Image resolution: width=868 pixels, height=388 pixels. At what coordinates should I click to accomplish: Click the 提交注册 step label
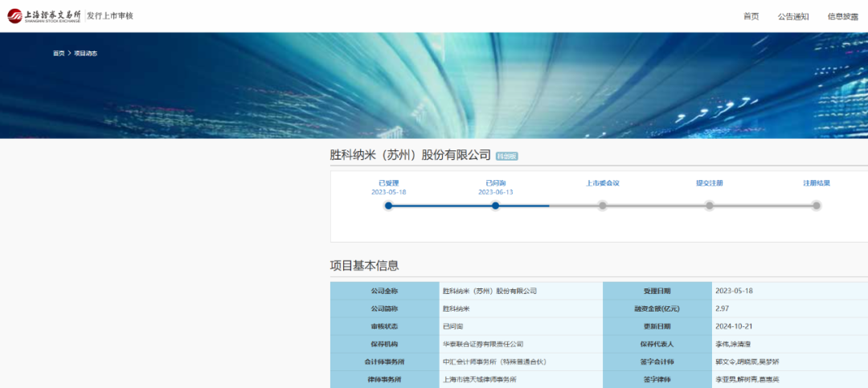point(709,183)
